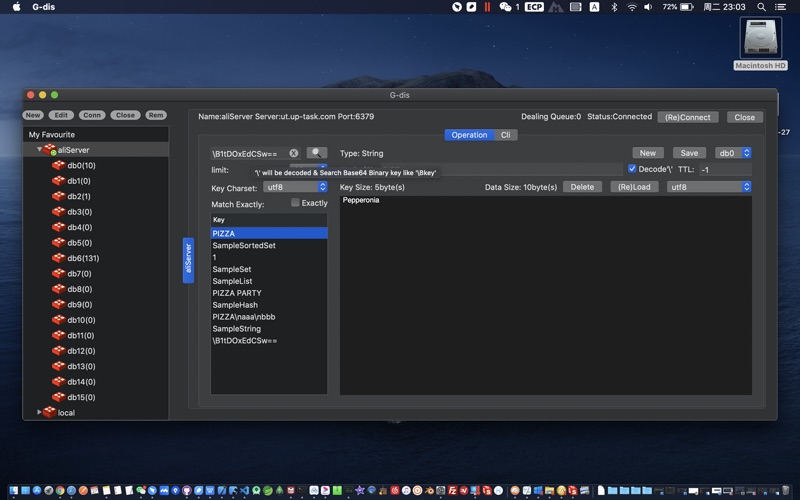The image size is (800, 500).
Task: Click the Save button
Action: (689, 153)
